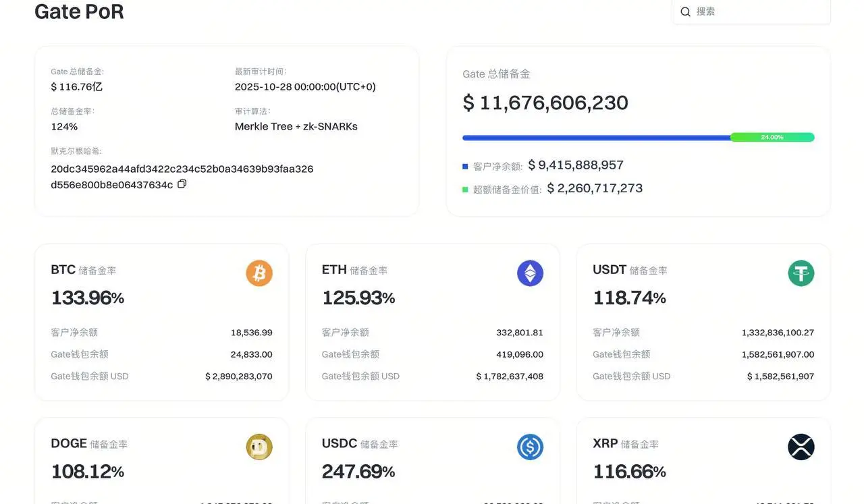This screenshot has width=864, height=504.
Task: Click the 108.12% DOGE reserve ratio
Action: [88, 471]
